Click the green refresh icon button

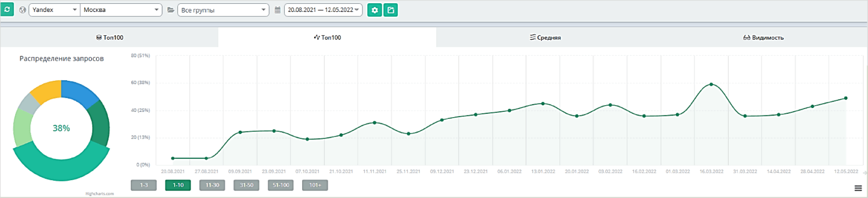tap(7, 9)
